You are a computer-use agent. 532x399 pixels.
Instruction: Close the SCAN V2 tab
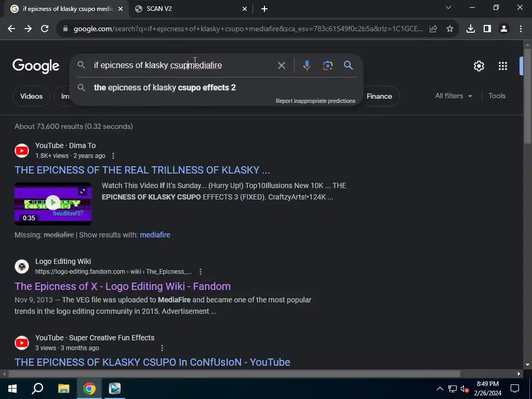pyautogui.click(x=245, y=9)
